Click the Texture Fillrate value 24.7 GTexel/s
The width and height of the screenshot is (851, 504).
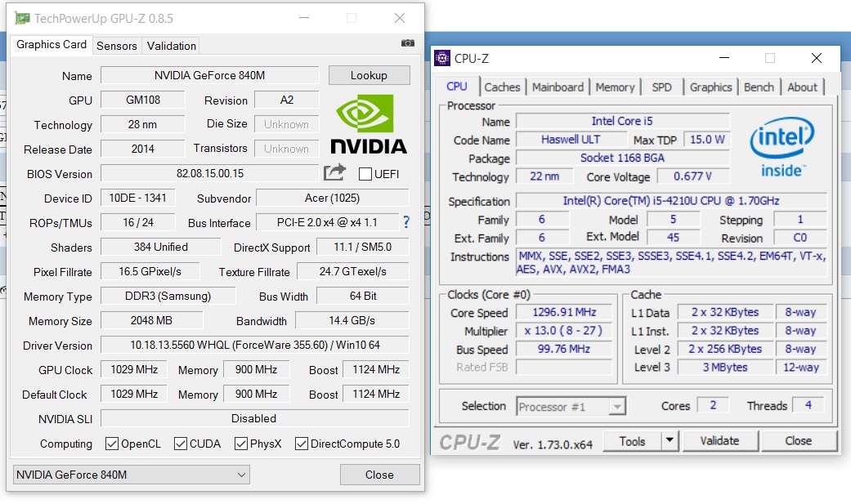click(353, 271)
